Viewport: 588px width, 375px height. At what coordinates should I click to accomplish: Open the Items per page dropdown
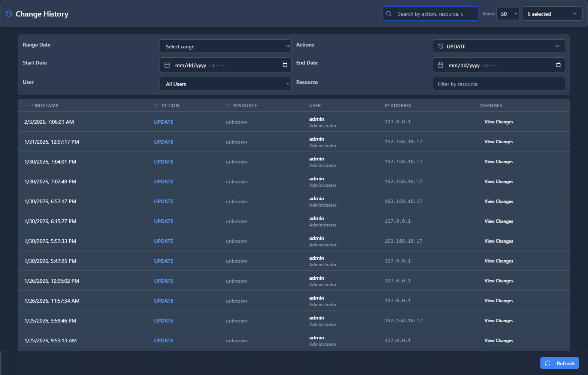(507, 14)
